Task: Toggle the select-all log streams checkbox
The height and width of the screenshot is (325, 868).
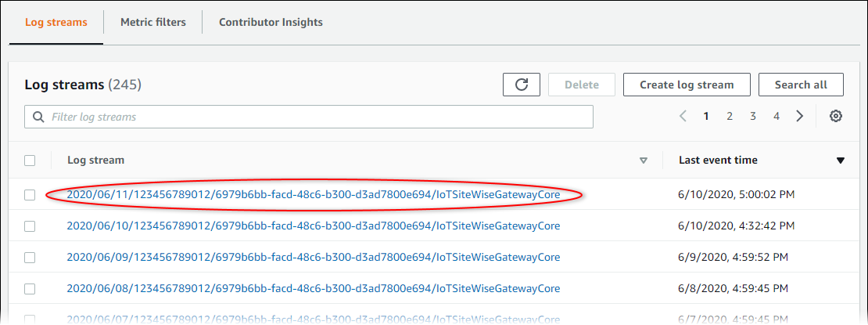Action: click(x=30, y=161)
